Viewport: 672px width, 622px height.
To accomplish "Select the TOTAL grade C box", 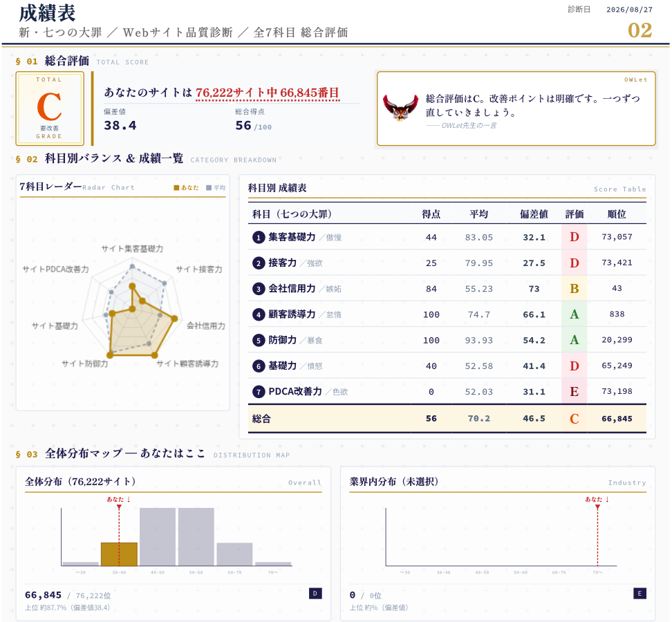I will [50, 109].
